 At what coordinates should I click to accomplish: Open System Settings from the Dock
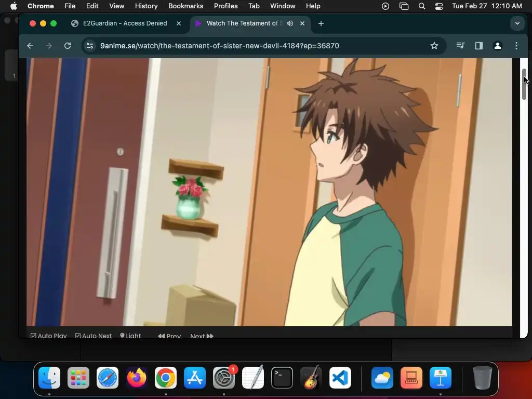[x=224, y=378]
